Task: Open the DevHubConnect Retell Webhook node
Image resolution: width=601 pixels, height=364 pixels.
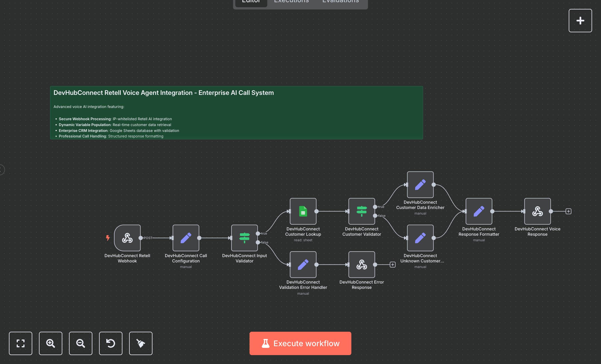Action: [128, 238]
